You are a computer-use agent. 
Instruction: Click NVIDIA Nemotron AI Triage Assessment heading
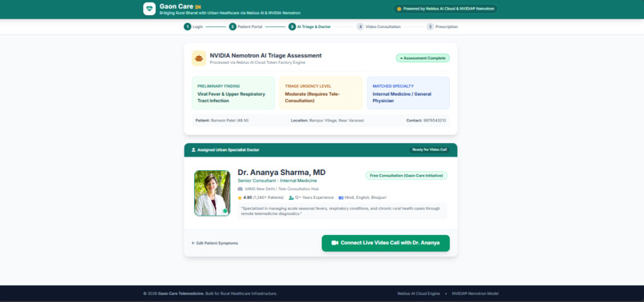tap(266, 55)
